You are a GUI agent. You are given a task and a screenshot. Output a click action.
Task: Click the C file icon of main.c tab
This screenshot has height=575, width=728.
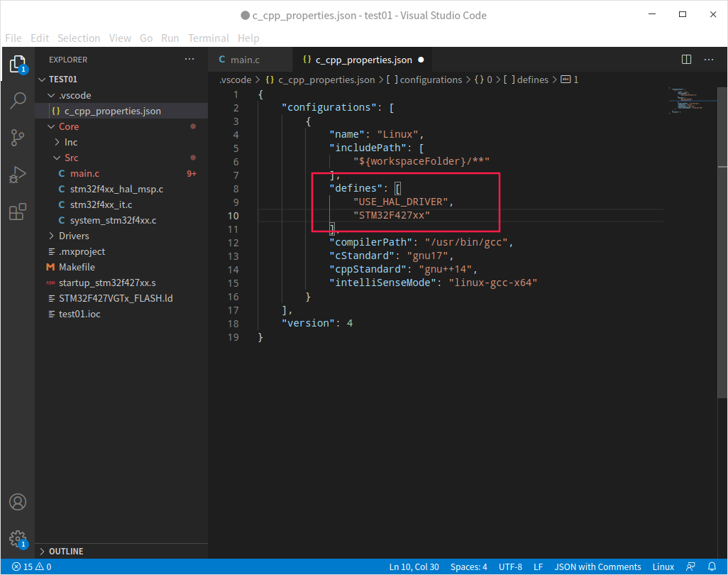coord(222,60)
